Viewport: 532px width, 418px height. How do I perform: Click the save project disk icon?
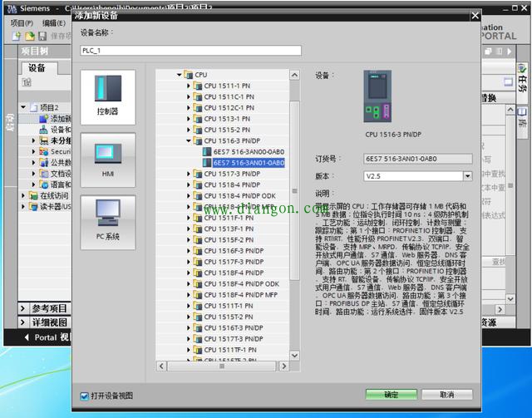(x=42, y=37)
